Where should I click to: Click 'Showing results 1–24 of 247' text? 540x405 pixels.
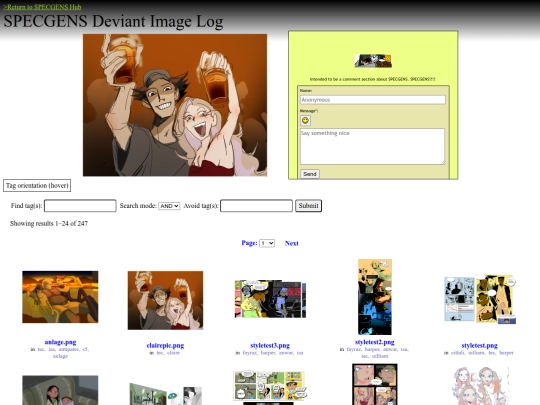click(49, 224)
